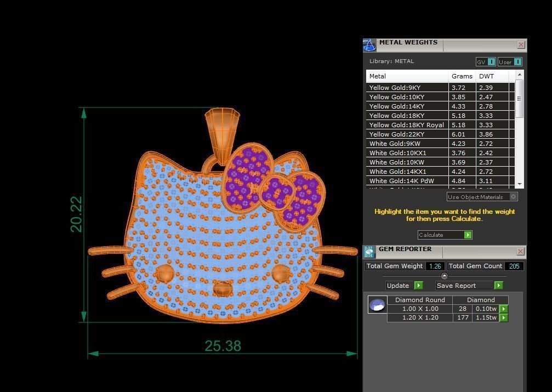
Task: Select the Yellow Gold:22KY row
Action: (440, 134)
